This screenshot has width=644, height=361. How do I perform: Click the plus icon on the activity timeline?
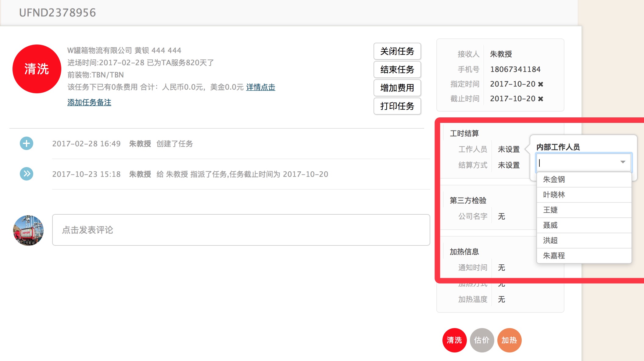(27, 144)
